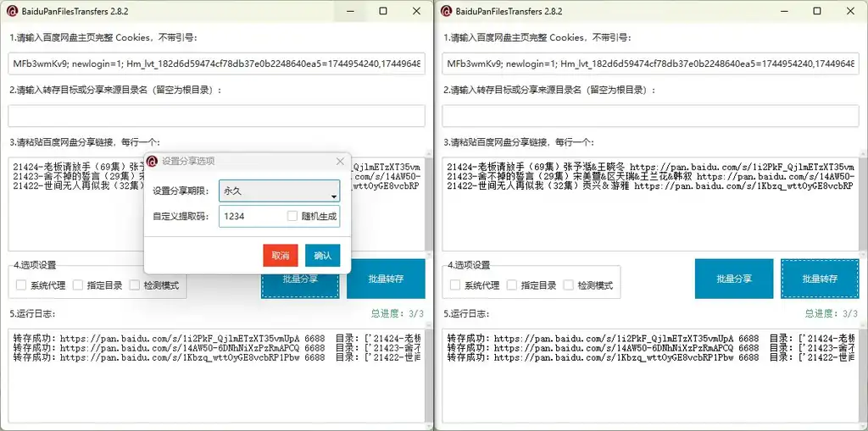The height and width of the screenshot is (431, 868).
Task: Click the red 取消 button
Action: pos(280,256)
